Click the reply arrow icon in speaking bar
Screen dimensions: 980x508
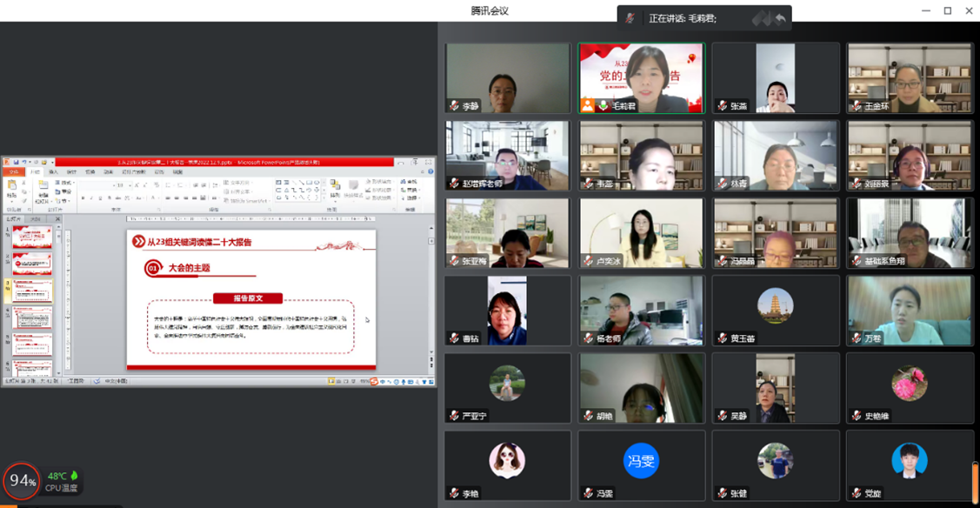pyautogui.click(x=780, y=18)
